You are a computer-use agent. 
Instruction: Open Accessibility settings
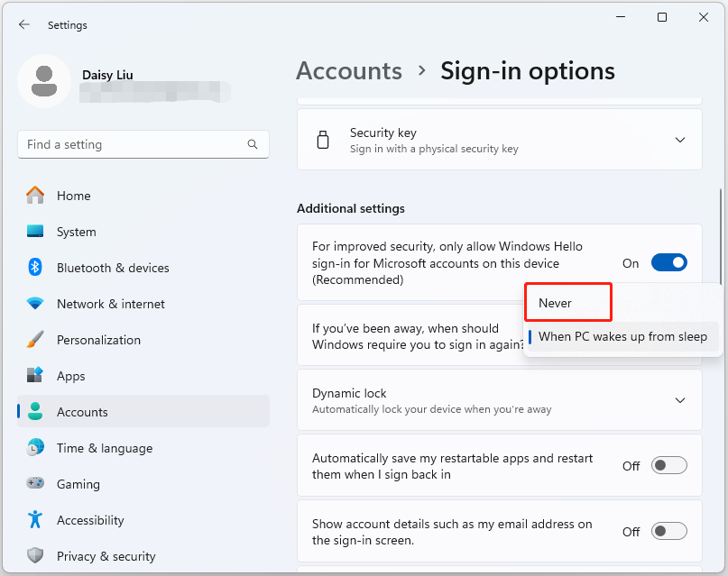[143, 520]
